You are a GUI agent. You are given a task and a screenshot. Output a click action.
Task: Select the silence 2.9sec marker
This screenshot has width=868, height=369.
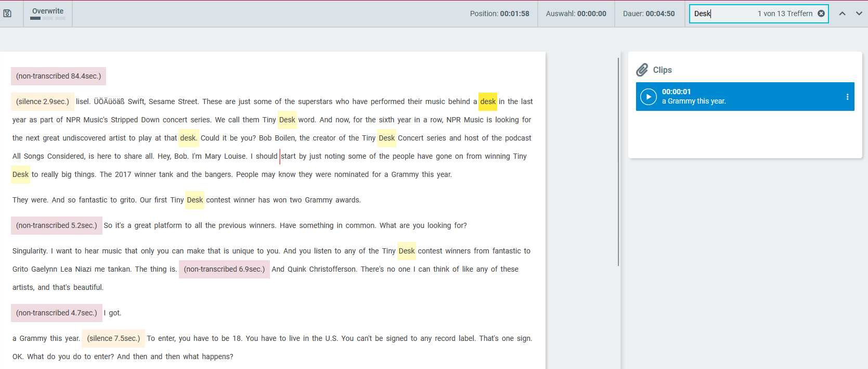pos(43,101)
